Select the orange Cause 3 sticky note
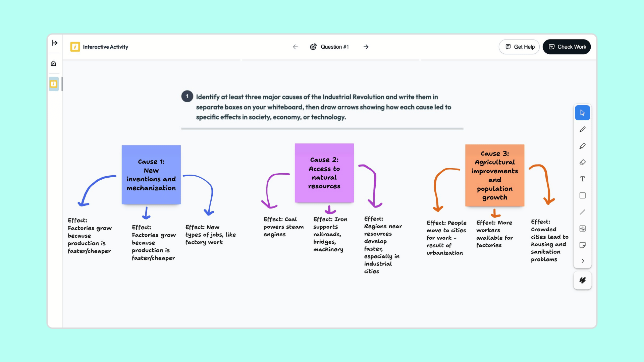Screen dimensions: 644x362 494,175
